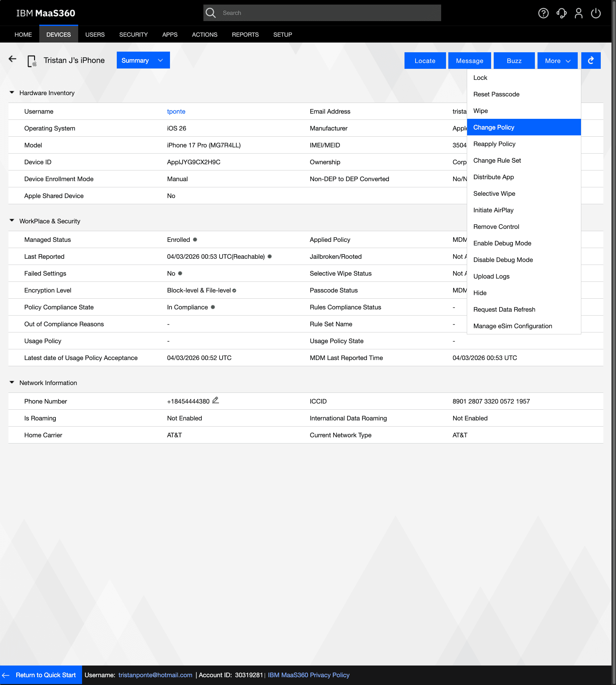This screenshot has width=616, height=685.
Task: Switch to the APPS tab
Action: click(x=170, y=34)
